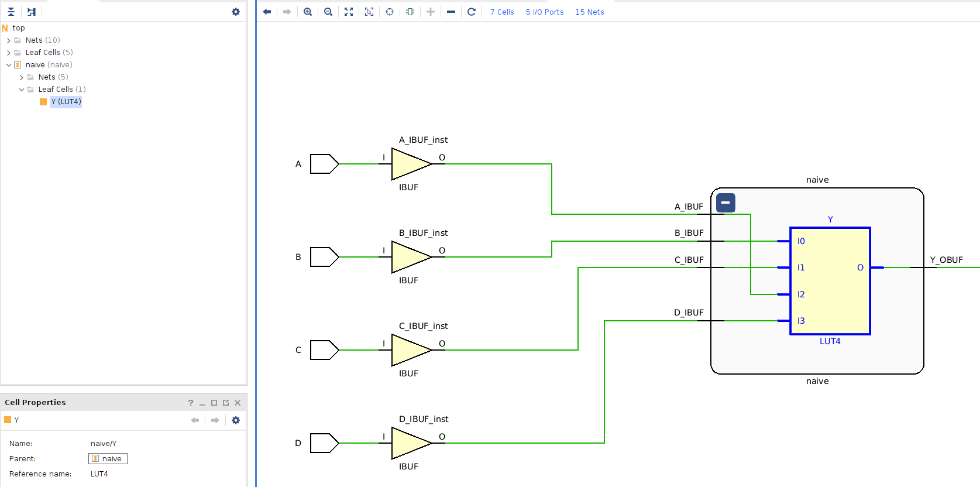
Task: Go back with the schematic Previous arrow
Action: [x=267, y=12]
